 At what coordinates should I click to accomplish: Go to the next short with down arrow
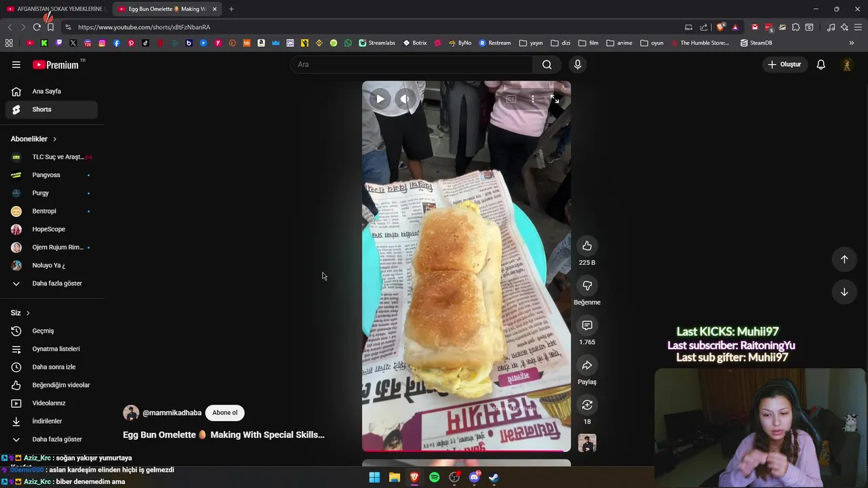coord(844,292)
